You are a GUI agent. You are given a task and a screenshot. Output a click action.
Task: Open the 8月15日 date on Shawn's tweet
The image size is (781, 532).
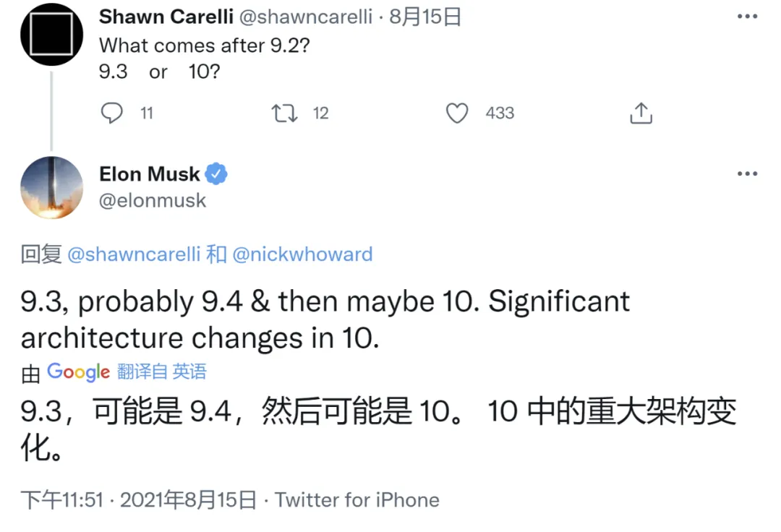coord(425,17)
